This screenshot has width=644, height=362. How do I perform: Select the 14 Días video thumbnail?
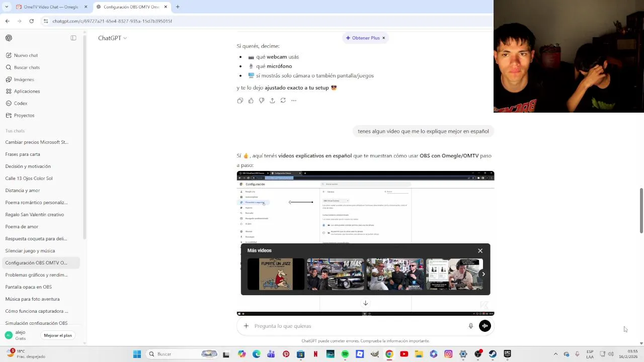pos(335,274)
